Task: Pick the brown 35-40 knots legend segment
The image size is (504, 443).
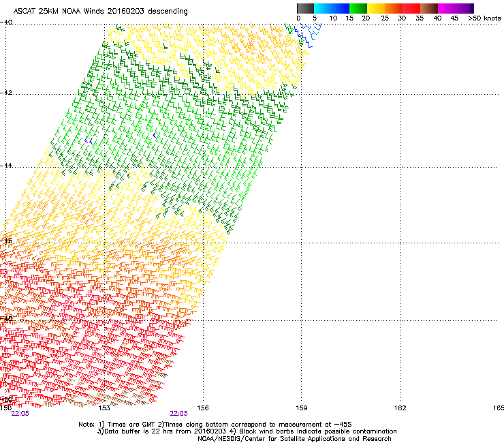Action: point(429,8)
